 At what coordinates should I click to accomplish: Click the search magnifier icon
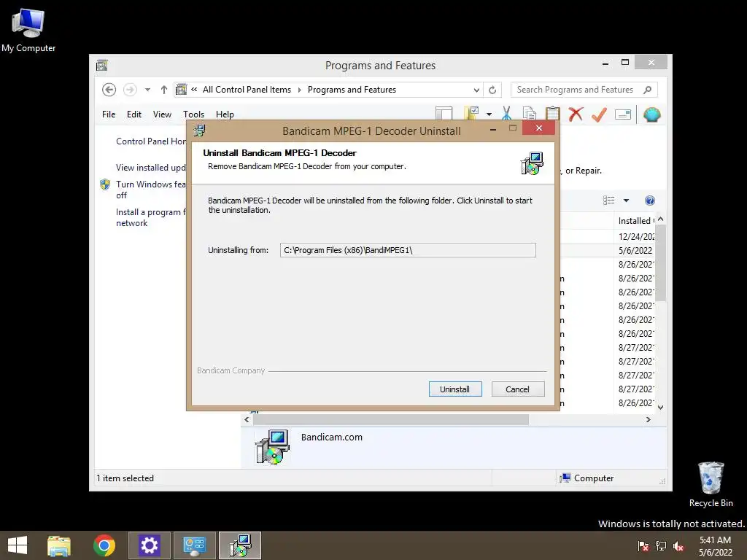point(648,90)
